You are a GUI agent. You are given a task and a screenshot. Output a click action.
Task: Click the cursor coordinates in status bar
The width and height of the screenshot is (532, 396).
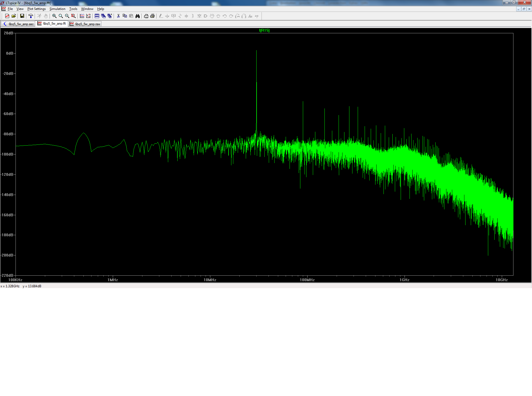(21, 286)
